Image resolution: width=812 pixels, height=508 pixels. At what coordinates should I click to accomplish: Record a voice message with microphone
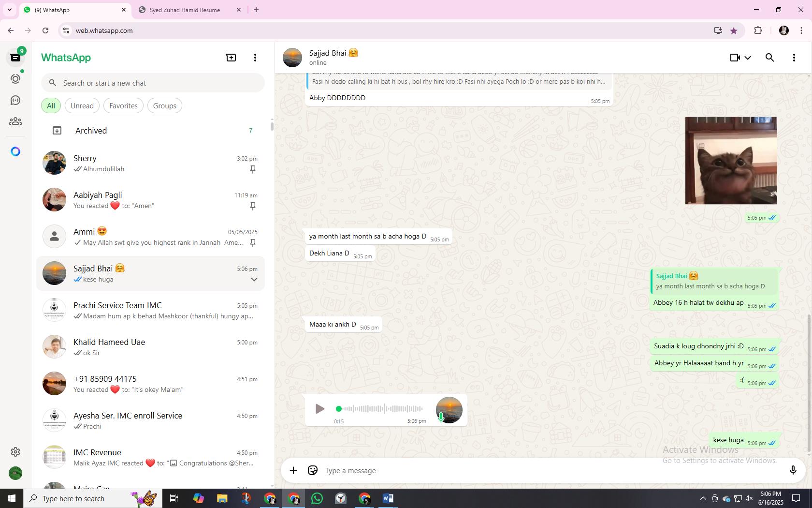pos(793,470)
